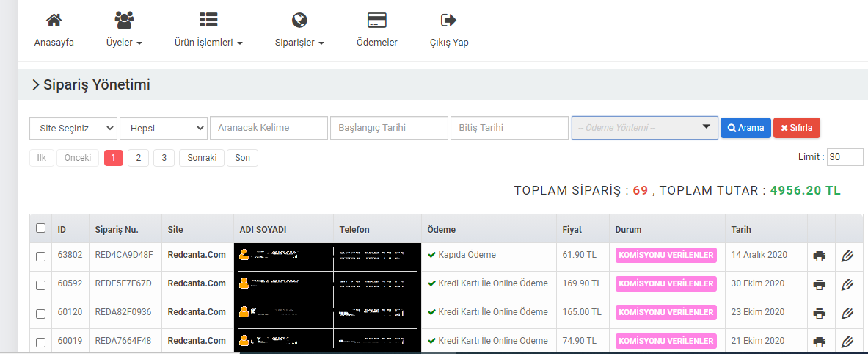Check the box for order 63802

pos(40,256)
